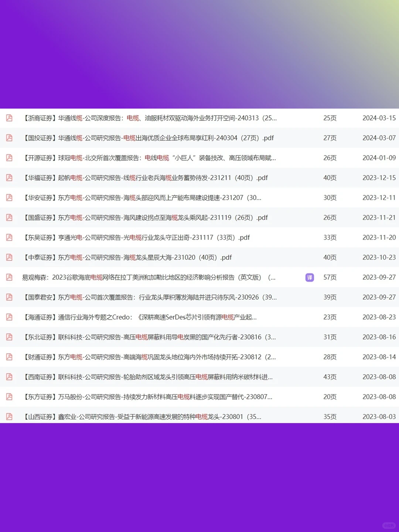Click the PDF icon for 海通证券 Credo report

point(9,317)
